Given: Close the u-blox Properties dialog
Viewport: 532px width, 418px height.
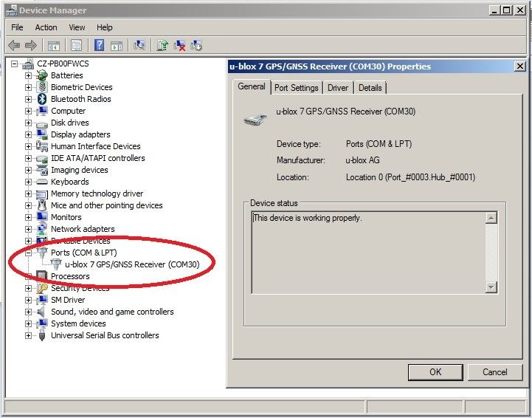Looking at the screenshot, I should pyautogui.click(x=519, y=66).
